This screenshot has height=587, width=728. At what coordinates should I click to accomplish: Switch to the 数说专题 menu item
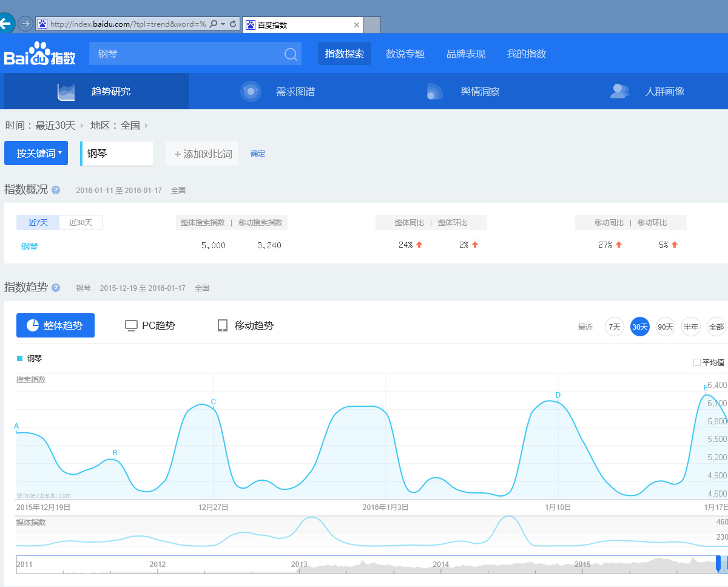(404, 53)
